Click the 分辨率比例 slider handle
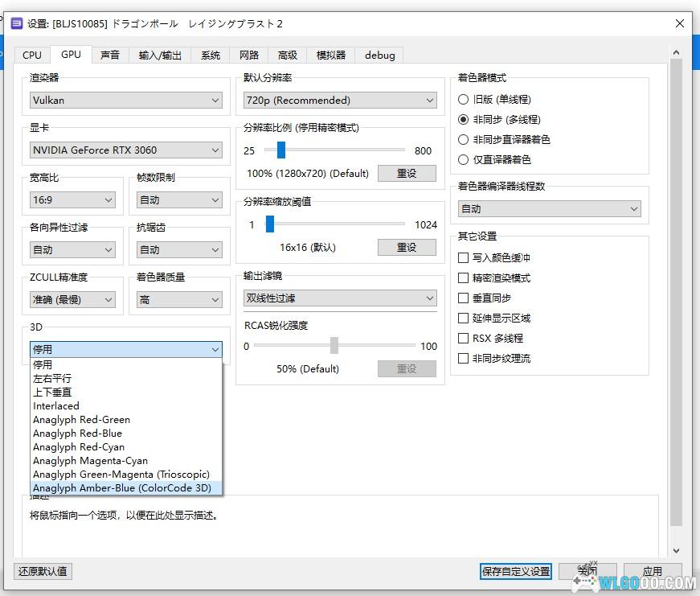This screenshot has width=700, height=596. pos(280,150)
